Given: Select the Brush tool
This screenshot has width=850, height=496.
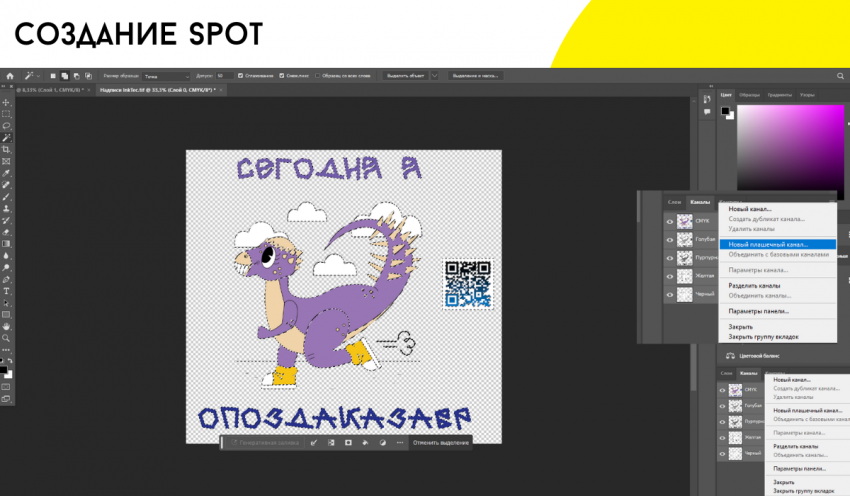Looking at the screenshot, I should pyautogui.click(x=6, y=197).
